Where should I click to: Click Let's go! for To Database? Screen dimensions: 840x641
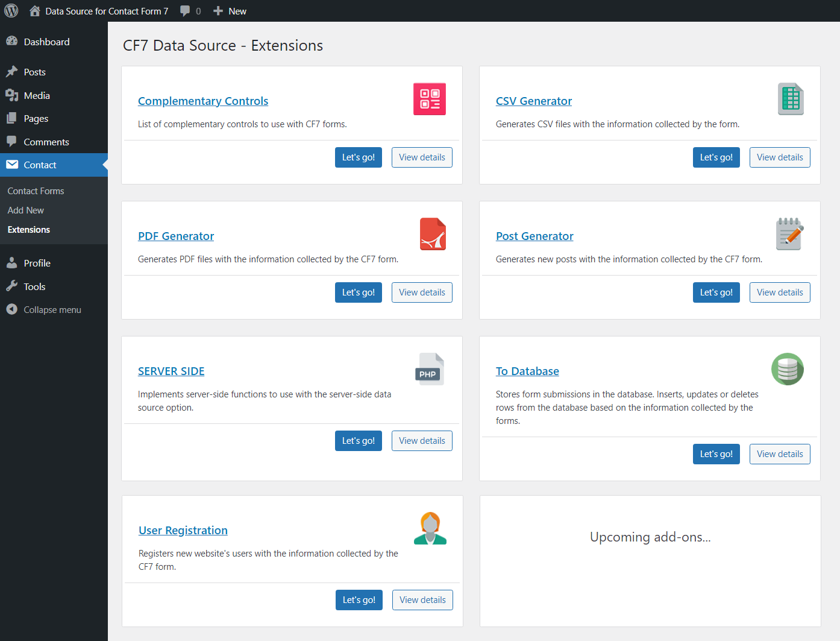pos(716,454)
